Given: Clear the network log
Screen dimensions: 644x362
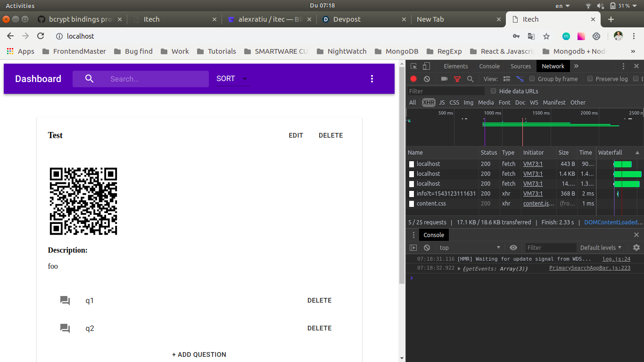Looking at the screenshot, I should coord(427,79).
